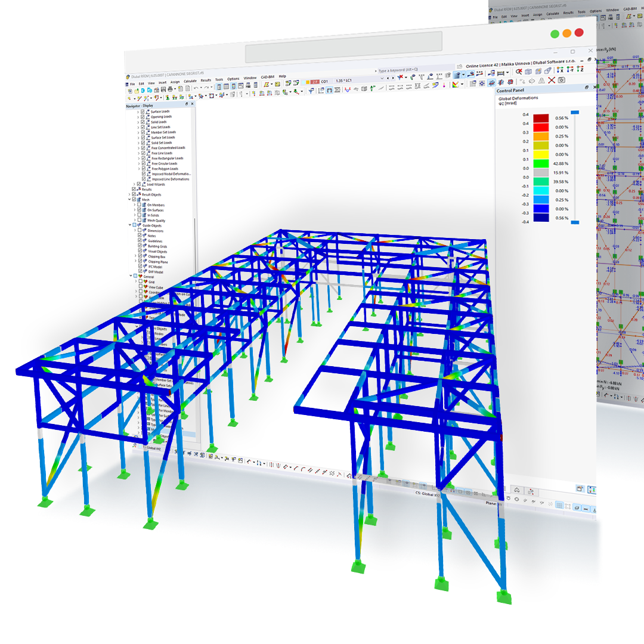Viewport: 644px width, 644px height.
Task: Click the CO1 load combination label
Action: (324, 81)
